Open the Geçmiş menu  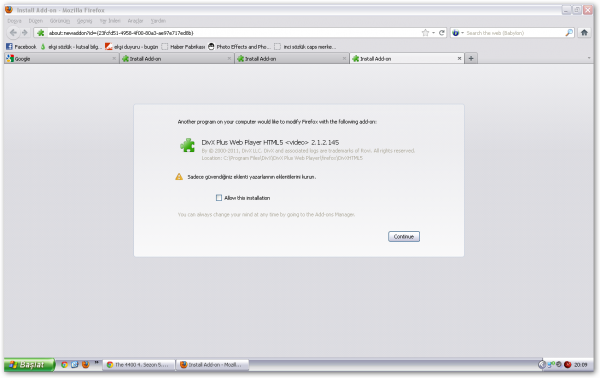pyautogui.click(x=84, y=21)
